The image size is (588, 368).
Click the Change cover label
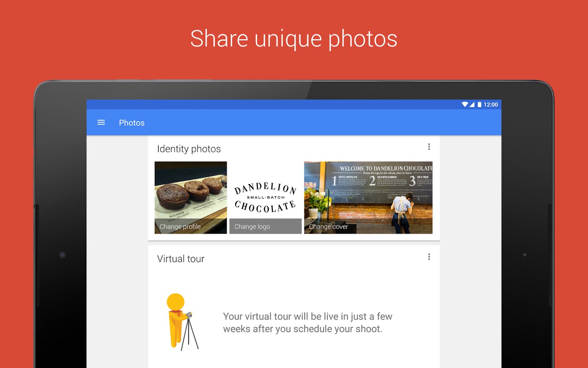[328, 227]
